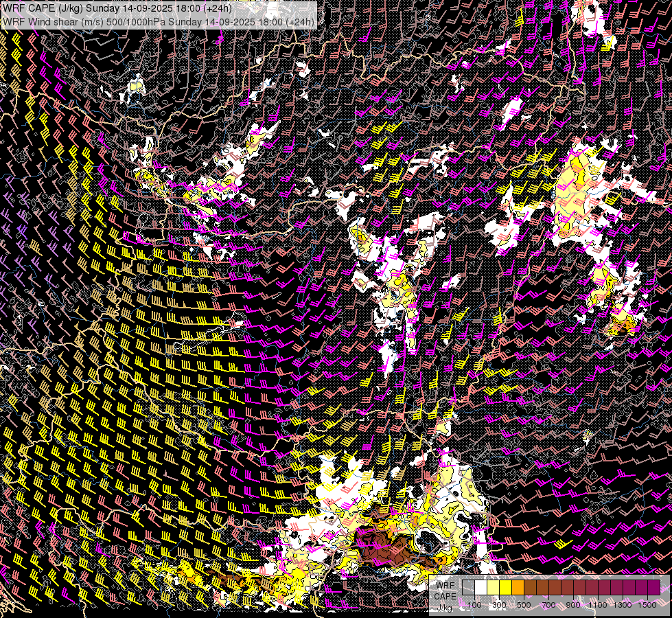Select the first brown swatch after orange
Screen dimensions: 672x618
point(530,587)
